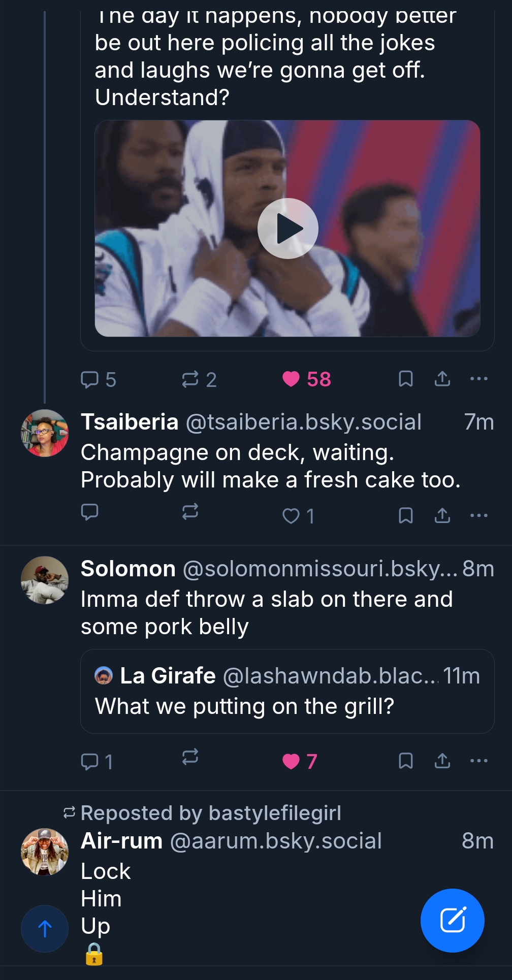Image resolution: width=512 pixels, height=980 pixels.
Task: Reply to Tsaiberia's post
Action: pos(90,512)
